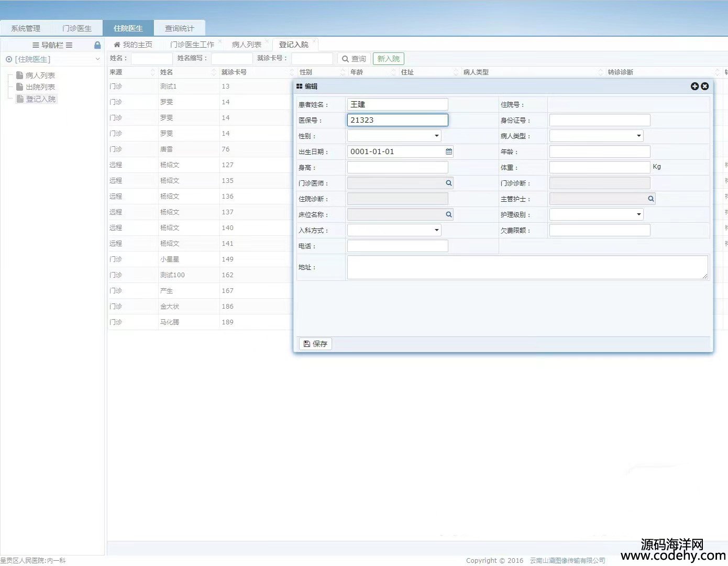Switch to the 病人列表 content tab
The width and height of the screenshot is (728, 566).
click(247, 45)
